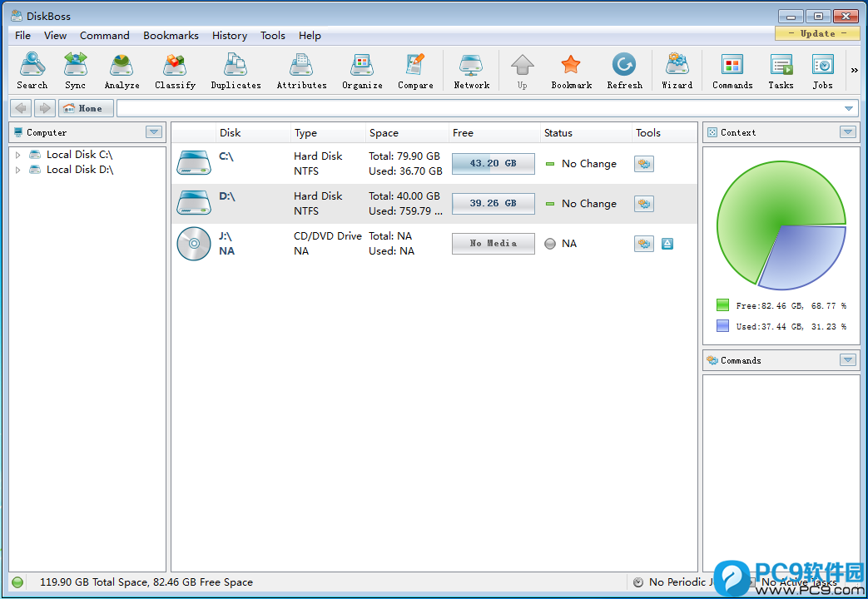Sort by the Free column header
This screenshot has height=599, width=868.
494,133
